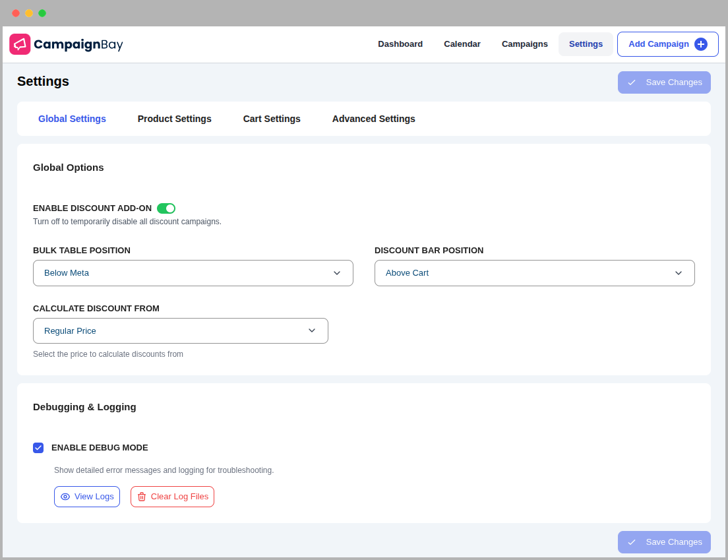
Task: Switch to the Product Settings tab
Action: point(174,119)
